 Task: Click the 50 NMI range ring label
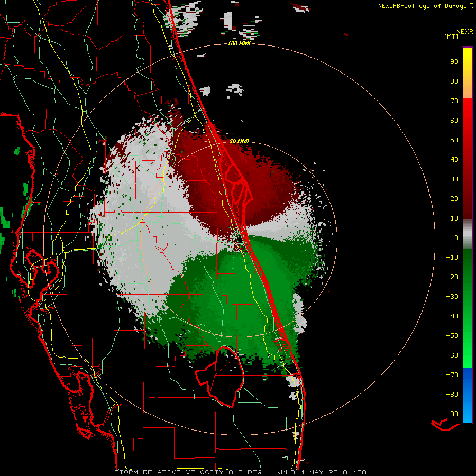pyautogui.click(x=239, y=141)
